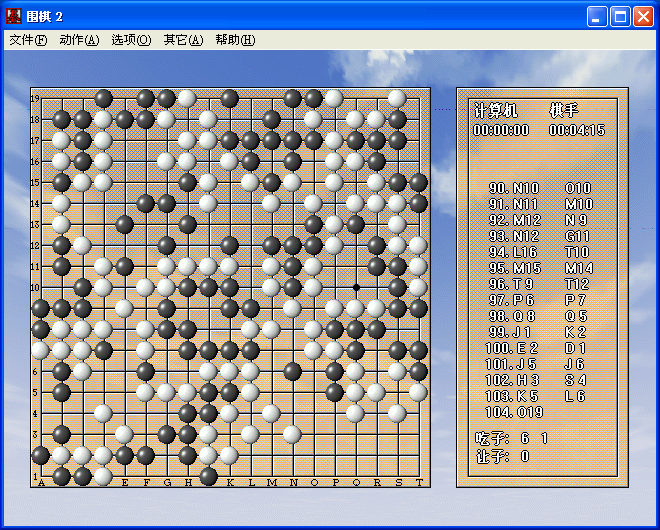Screen dimensions: 660x530
Task: Close the 围棋 2 window
Action: click(642, 16)
